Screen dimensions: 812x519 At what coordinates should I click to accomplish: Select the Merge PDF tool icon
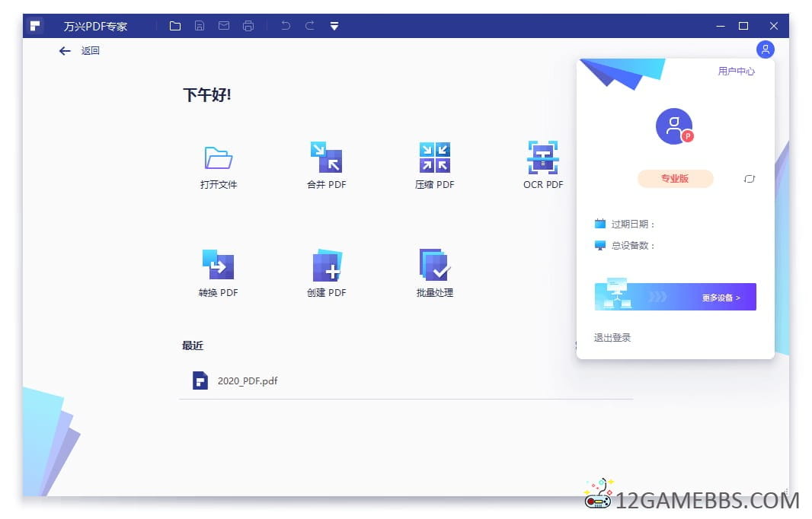tap(326, 158)
